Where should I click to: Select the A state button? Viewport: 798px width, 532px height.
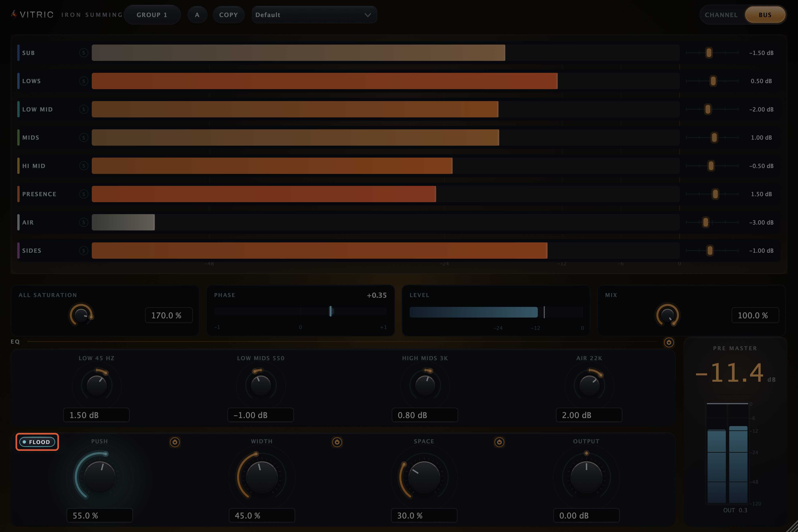point(197,15)
